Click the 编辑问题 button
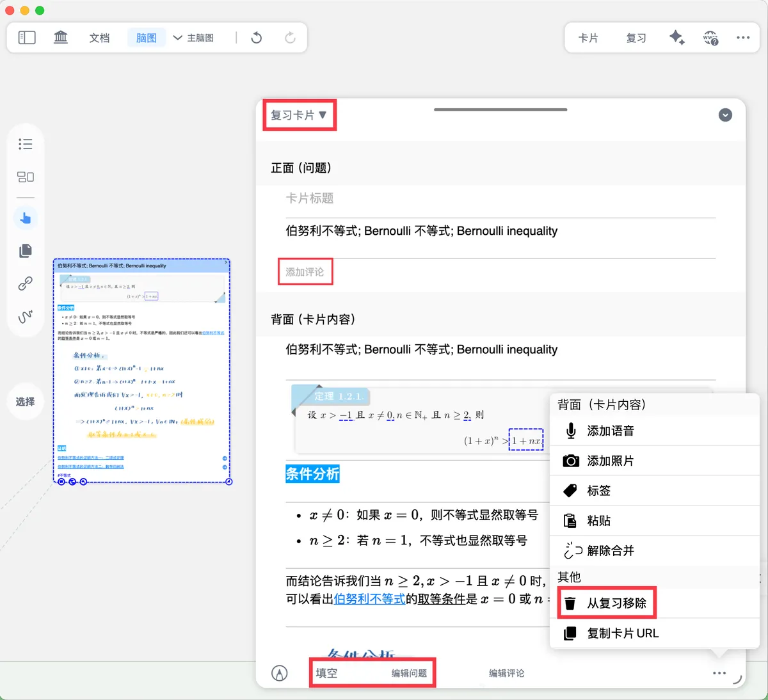 click(409, 673)
